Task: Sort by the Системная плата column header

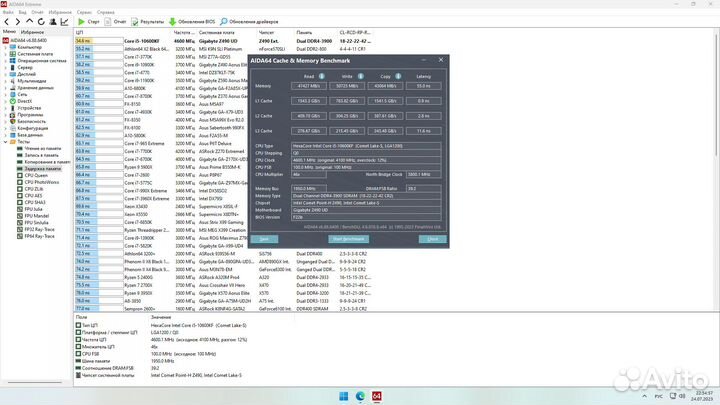Action: click(x=216, y=33)
